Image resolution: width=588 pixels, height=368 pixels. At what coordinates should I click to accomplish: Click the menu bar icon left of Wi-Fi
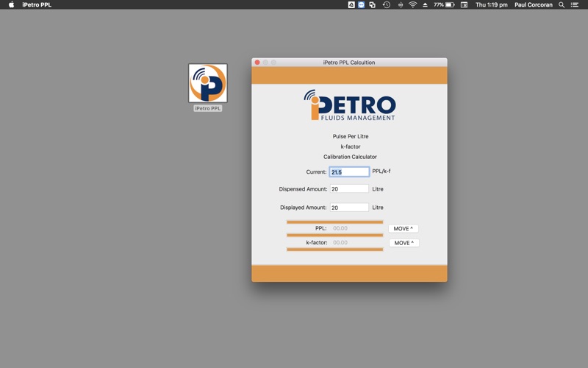pyautogui.click(x=401, y=5)
